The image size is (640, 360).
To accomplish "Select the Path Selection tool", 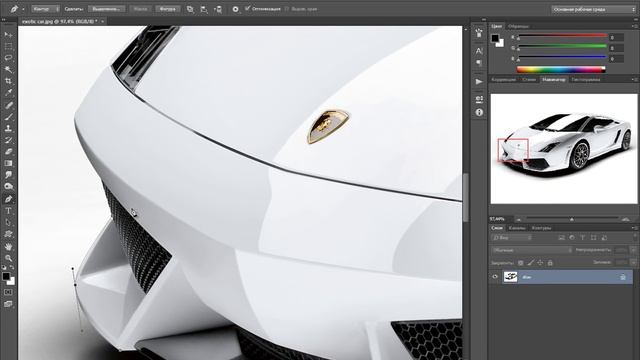I will [8, 222].
